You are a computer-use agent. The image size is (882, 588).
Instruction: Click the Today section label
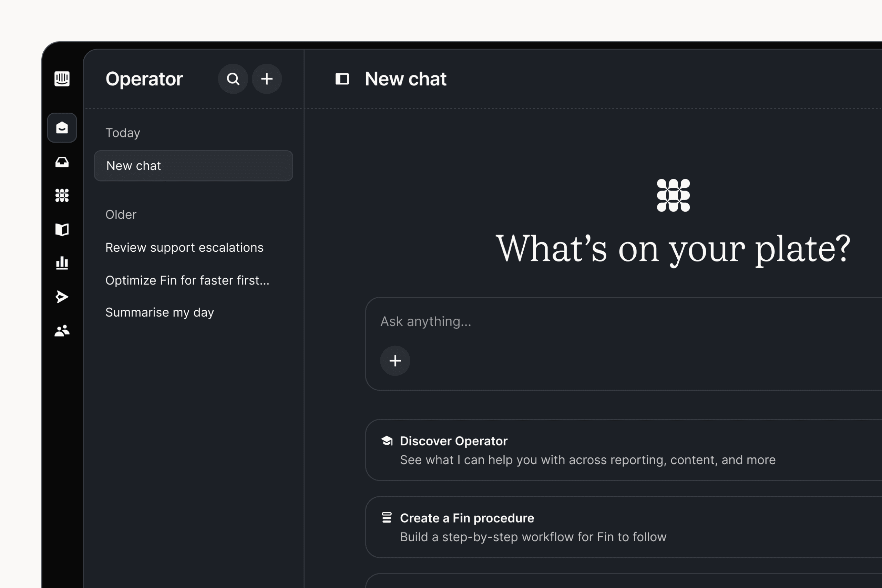click(x=123, y=133)
